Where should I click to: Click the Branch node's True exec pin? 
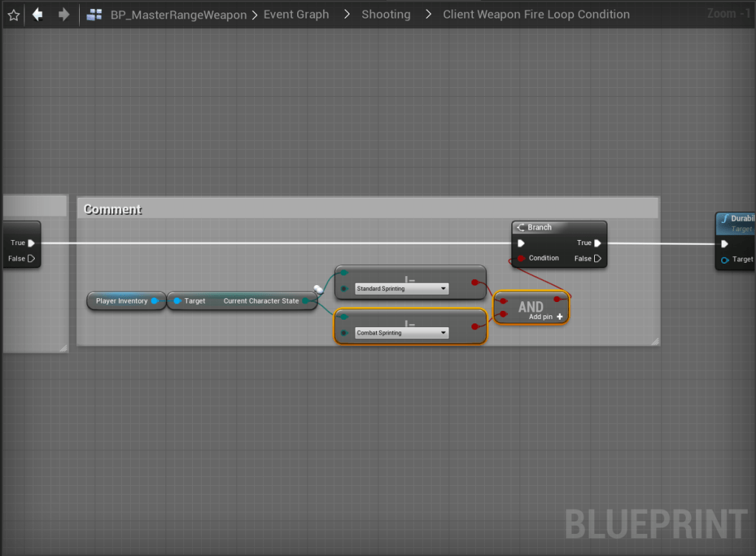pos(597,243)
